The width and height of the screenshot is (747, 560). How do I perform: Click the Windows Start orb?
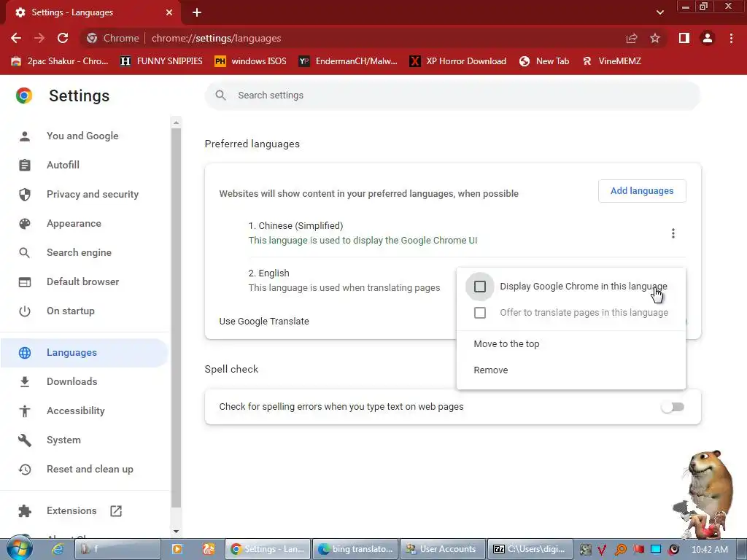pos(19,548)
